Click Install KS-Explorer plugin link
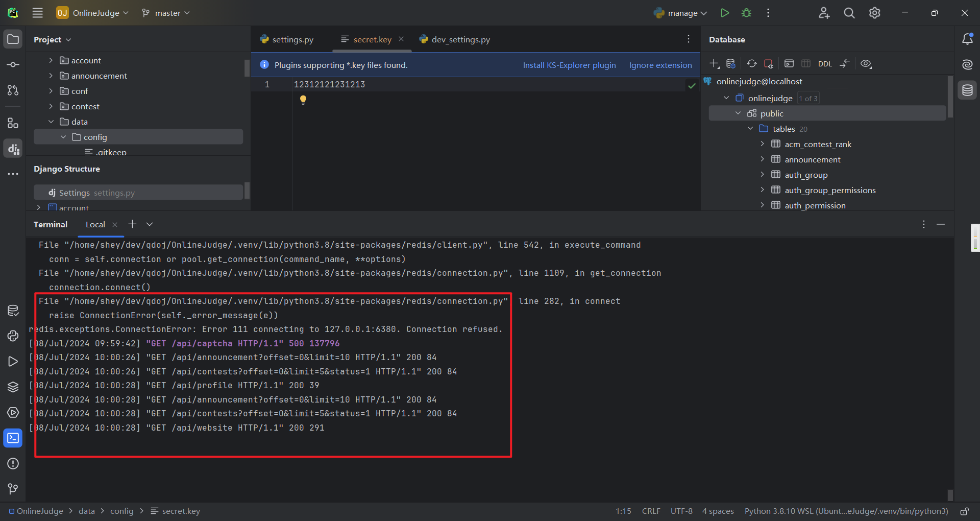 [569, 65]
